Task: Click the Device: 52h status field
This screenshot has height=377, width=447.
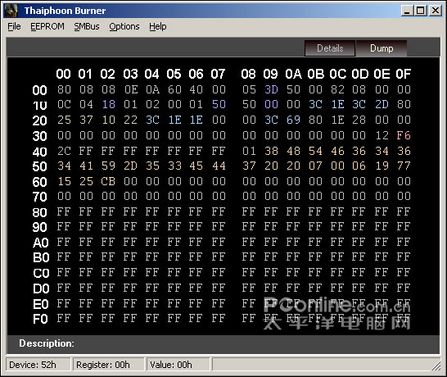Action: (38, 365)
